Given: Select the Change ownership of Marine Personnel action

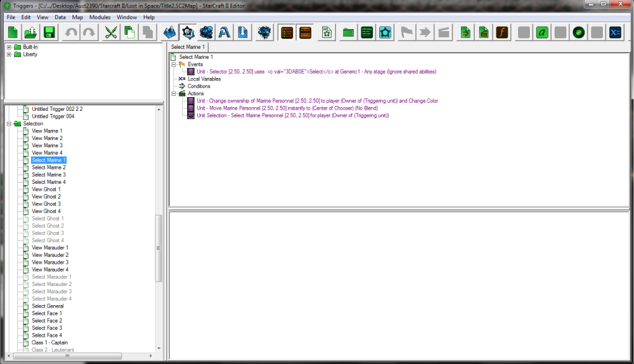Looking at the screenshot, I should (317, 100).
